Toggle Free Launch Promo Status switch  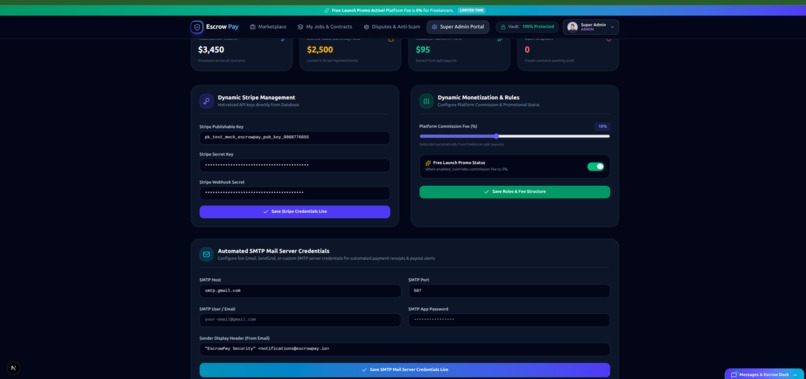click(x=596, y=167)
